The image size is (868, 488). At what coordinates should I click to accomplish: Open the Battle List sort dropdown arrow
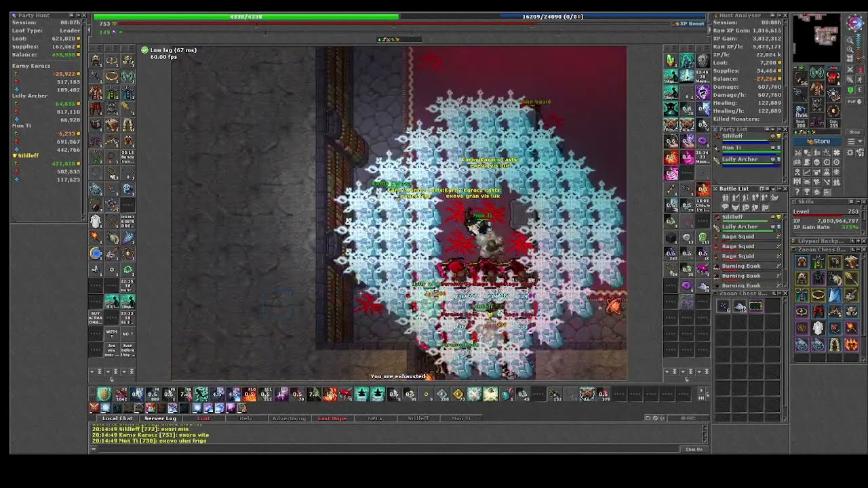[773, 189]
